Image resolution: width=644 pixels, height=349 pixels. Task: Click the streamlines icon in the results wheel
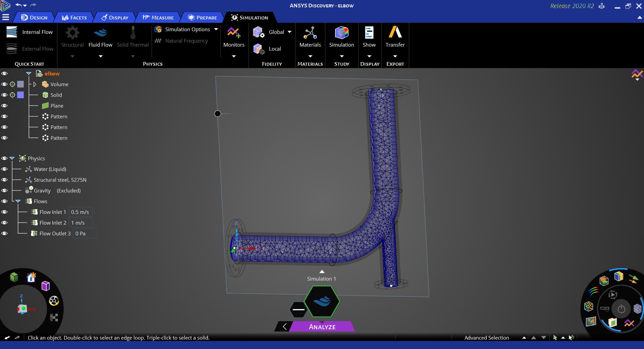(x=593, y=291)
